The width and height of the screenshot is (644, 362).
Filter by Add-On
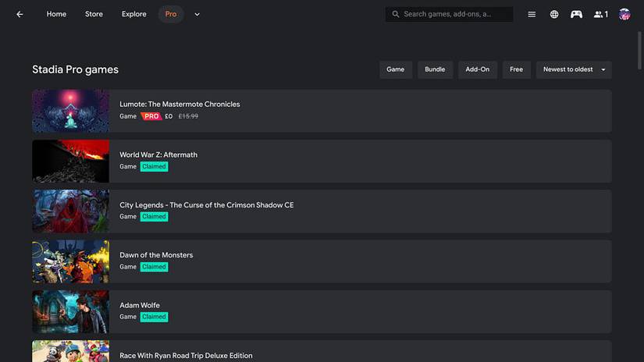(x=477, y=69)
